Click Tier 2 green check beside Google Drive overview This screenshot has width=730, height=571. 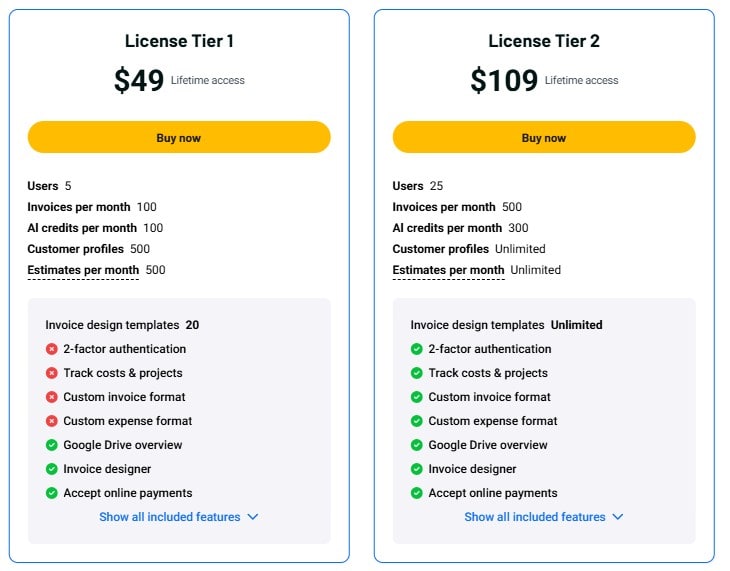coord(417,445)
